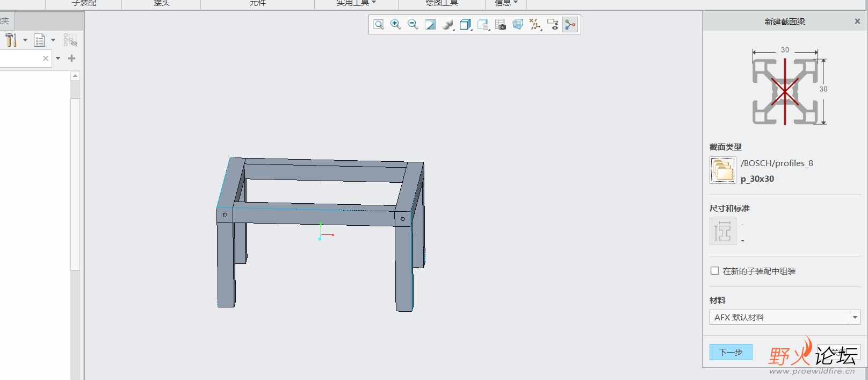Image resolution: width=868 pixels, height=380 pixels.
Task: Clear the model tree search field
Action: tap(46, 58)
